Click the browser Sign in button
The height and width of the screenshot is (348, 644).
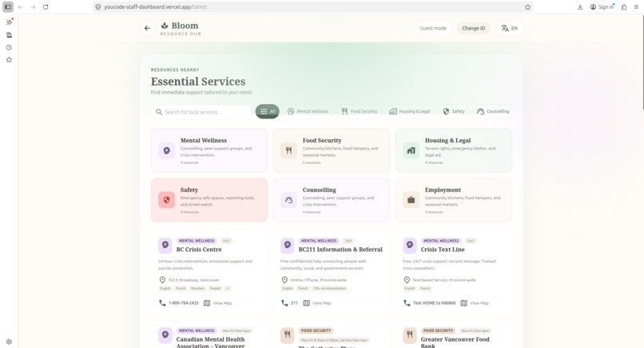pos(602,7)
